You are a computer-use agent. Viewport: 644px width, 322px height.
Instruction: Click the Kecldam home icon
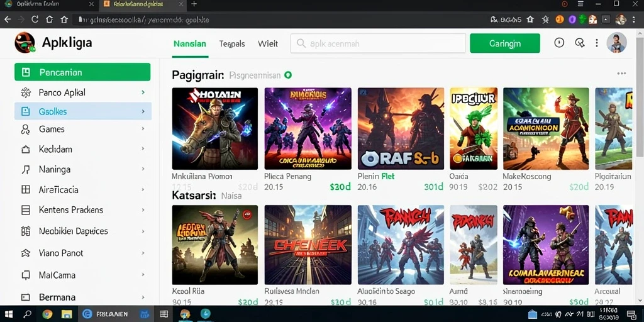click(x=25, y=149)
